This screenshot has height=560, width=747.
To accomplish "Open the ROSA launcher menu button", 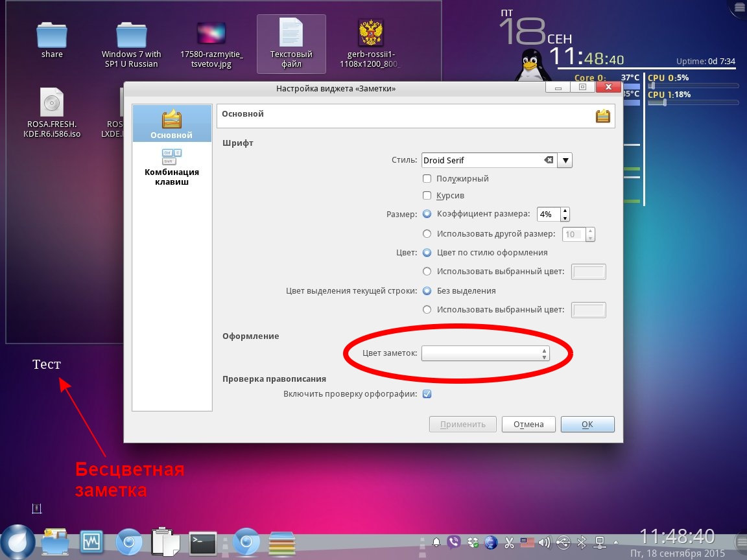I will coord(17,542).
